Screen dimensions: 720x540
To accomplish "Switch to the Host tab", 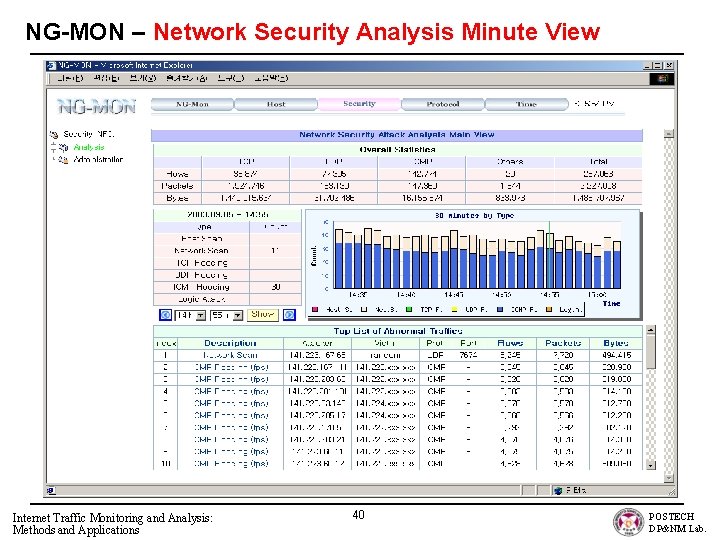I will 276,105.
